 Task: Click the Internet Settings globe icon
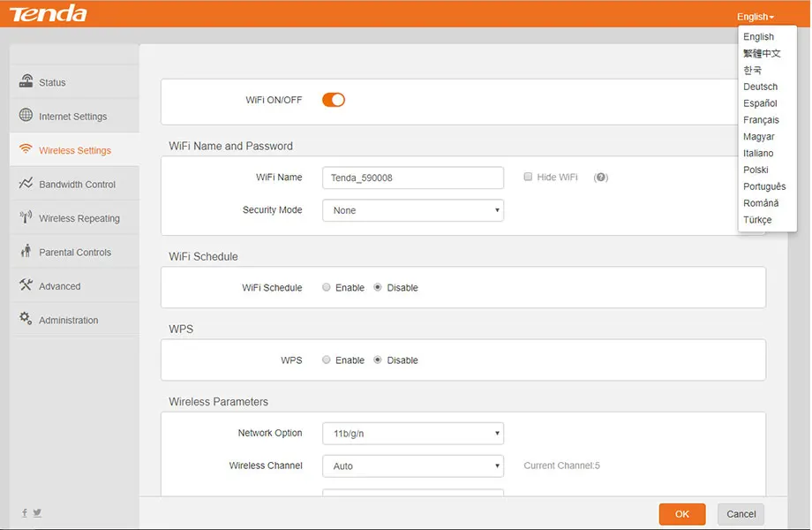[26, 116]
